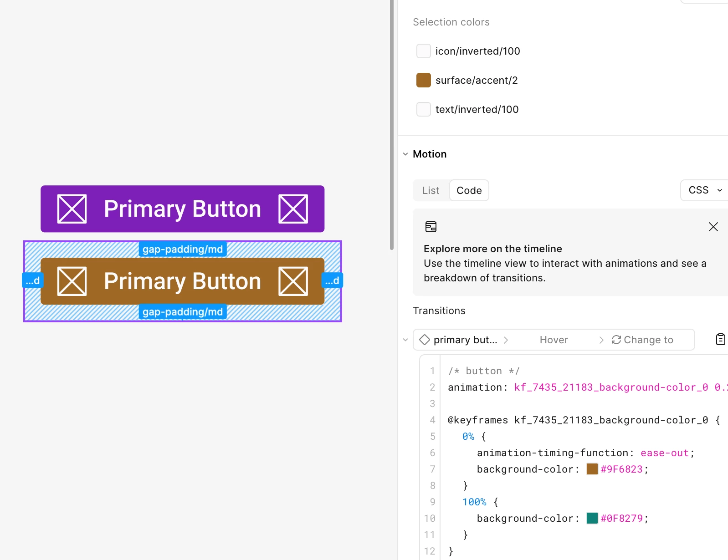The width and height of the screenshot is (728, 560).
Task: Select the text/inverted/100 color swatch
Action: point(424,109)
